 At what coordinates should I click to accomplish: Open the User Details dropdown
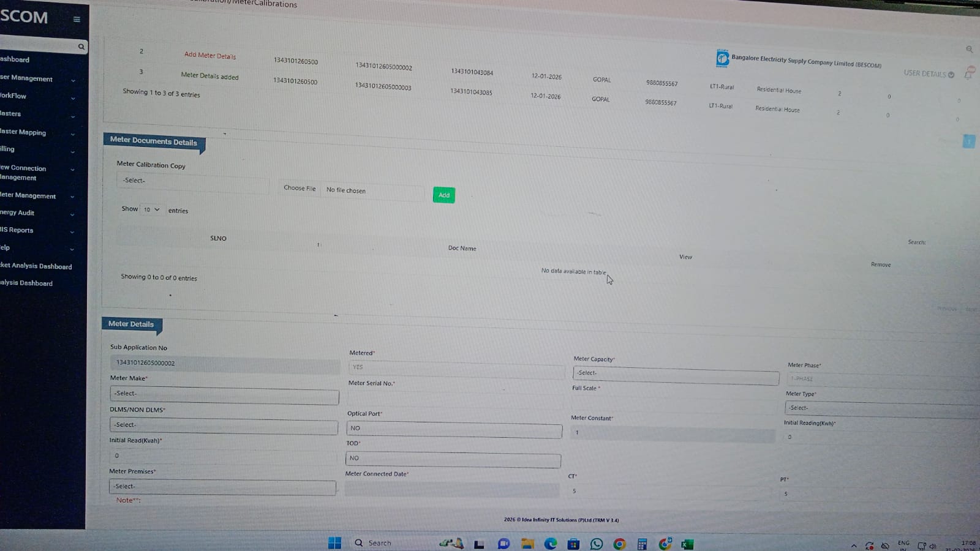pyautogui.click(x=929, y=73)
